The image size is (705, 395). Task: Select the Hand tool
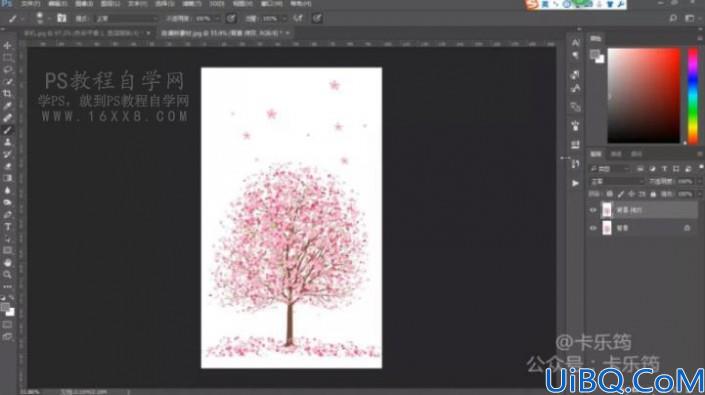click(8, 263)
